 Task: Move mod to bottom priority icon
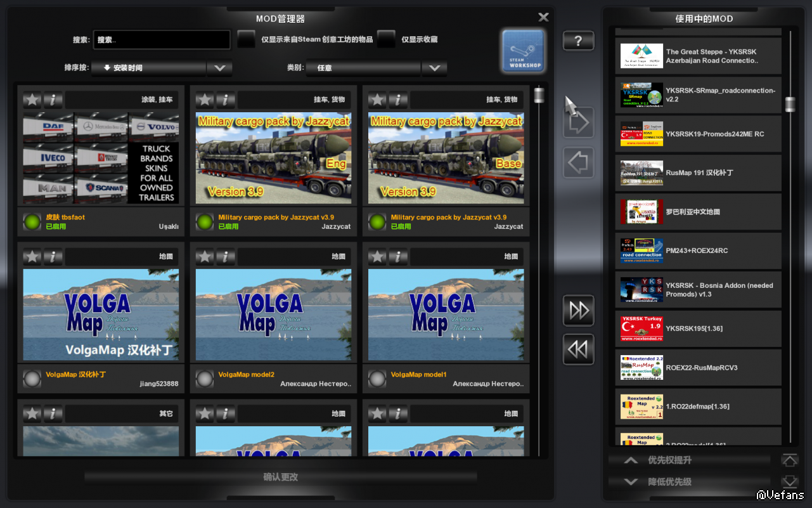pos(789,482)
